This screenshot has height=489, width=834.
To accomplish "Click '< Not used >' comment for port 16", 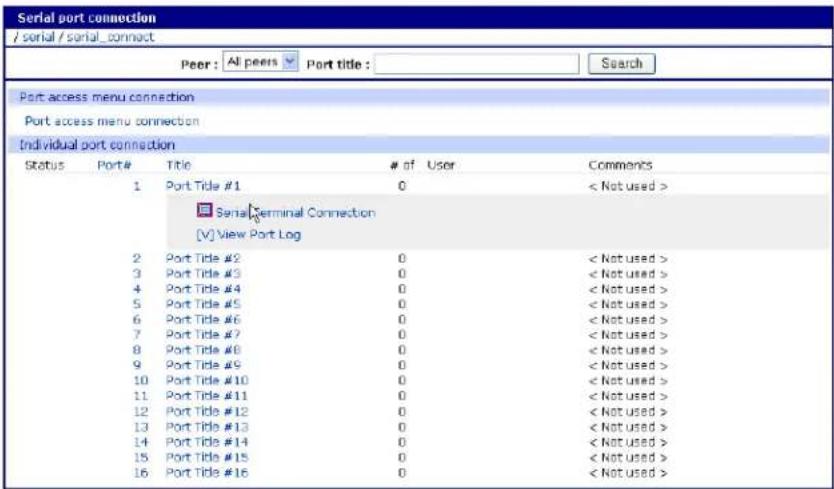I will 628,473.
